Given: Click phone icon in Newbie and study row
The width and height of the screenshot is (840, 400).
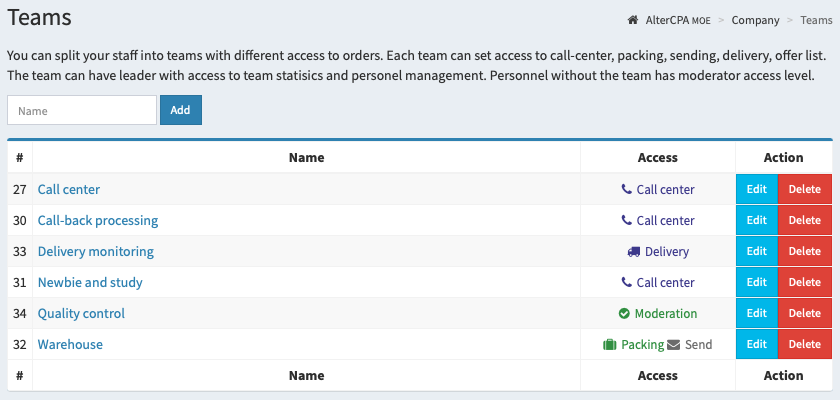Looking at the screenshot, I should (x=626, y=282).
